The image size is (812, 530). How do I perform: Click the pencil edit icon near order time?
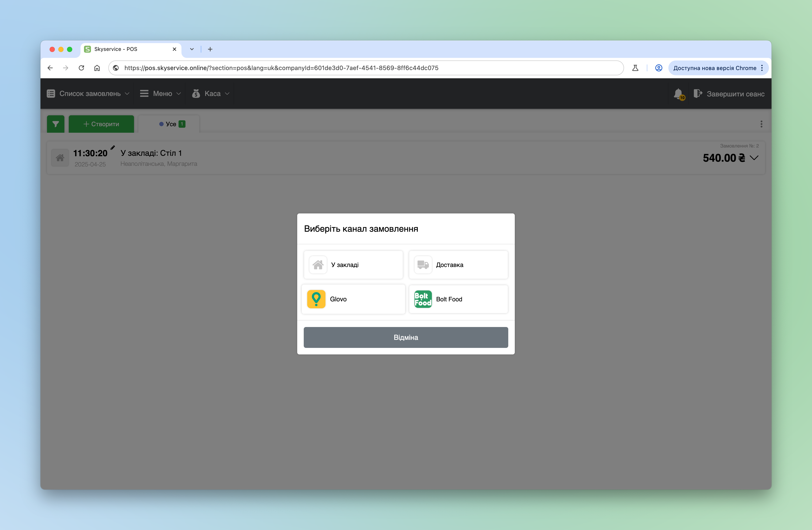pyautogui.click(x=112, y=148)
